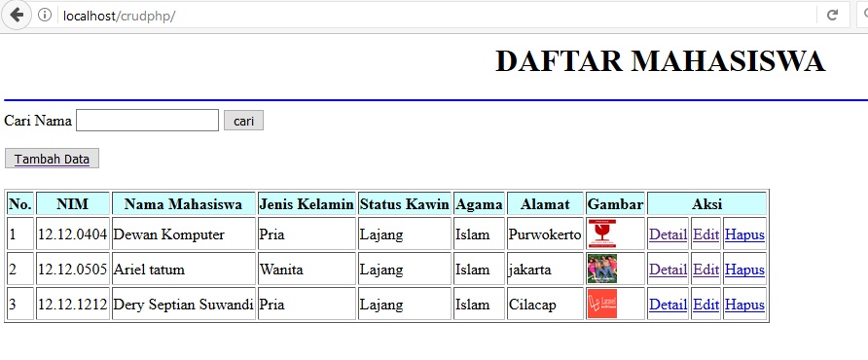
Task: Edit the Ariel tatum record
Action: tap(705, 270)
